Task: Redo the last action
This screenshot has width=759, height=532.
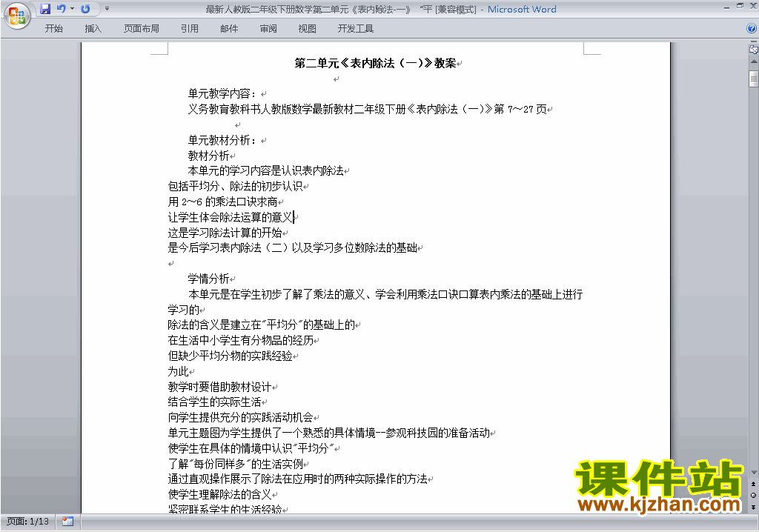Action: coord(86,9)
